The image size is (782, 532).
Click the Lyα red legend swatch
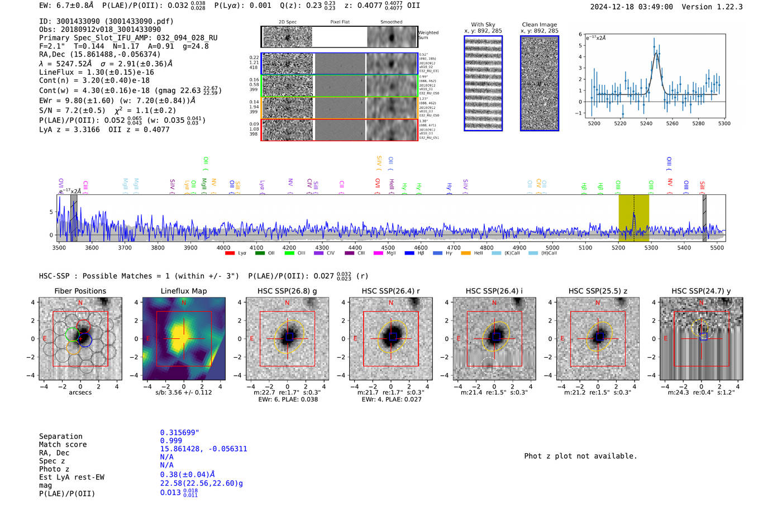point(230,253)
